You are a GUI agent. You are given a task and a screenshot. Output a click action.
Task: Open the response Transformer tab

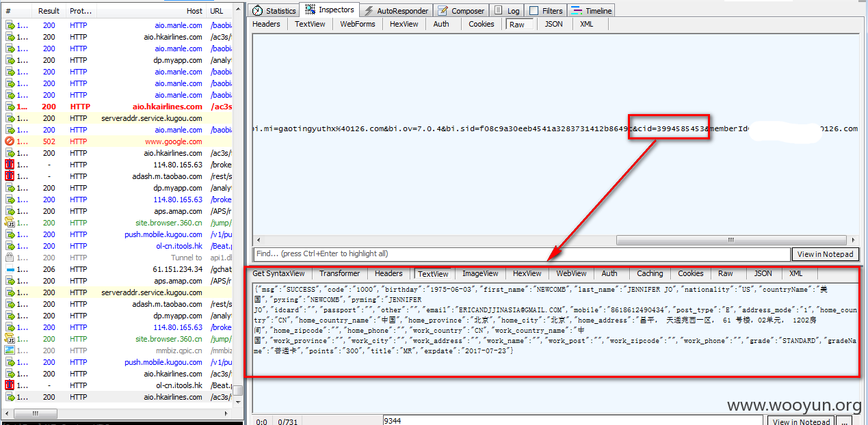click(340, 273)
